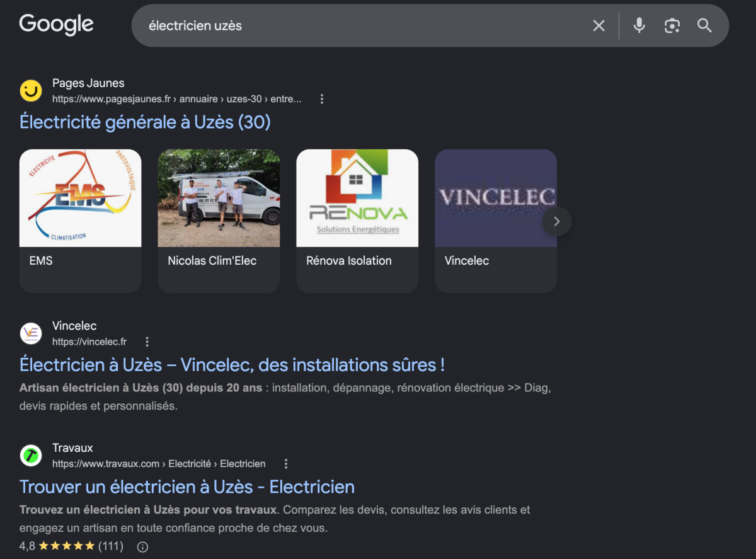Open Électricien à Uzès – Vincelec link
Screen dimensions: 756x559
tap(232, 364)
